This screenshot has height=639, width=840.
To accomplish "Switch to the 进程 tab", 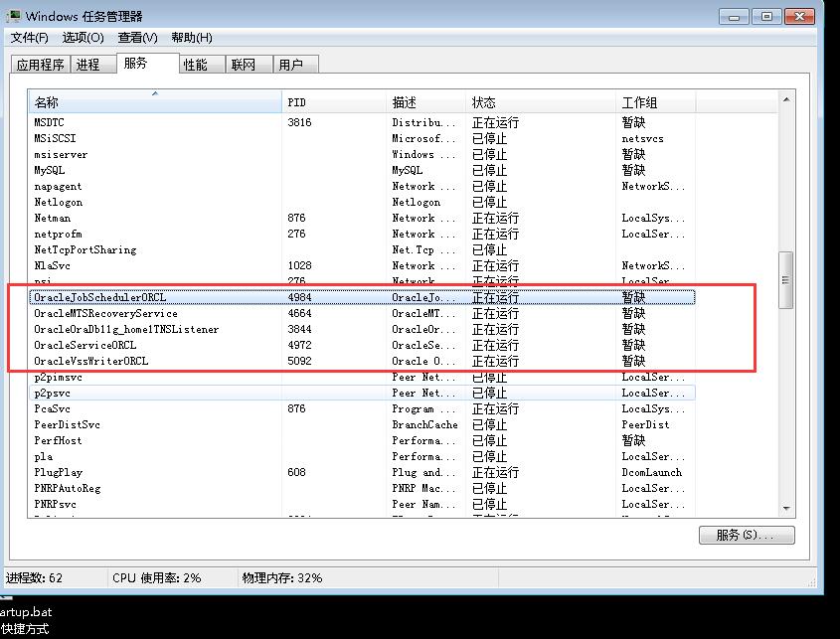I will click(92, 65).
